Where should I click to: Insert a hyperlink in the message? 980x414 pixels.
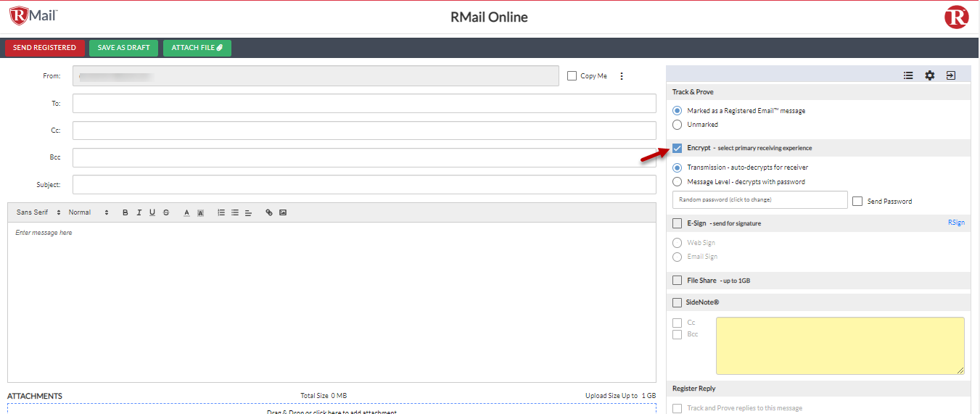269,212
